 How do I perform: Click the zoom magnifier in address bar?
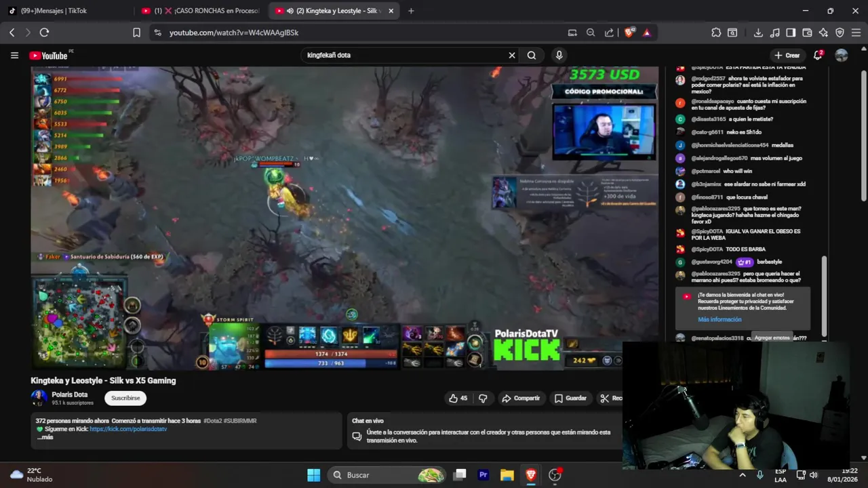(x=591, y=33)
